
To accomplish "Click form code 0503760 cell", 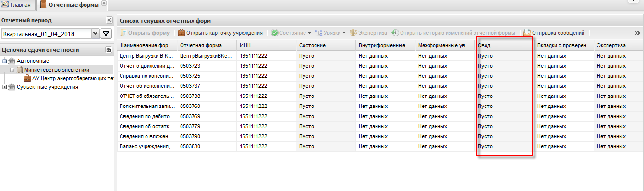I will pos(207,106).
